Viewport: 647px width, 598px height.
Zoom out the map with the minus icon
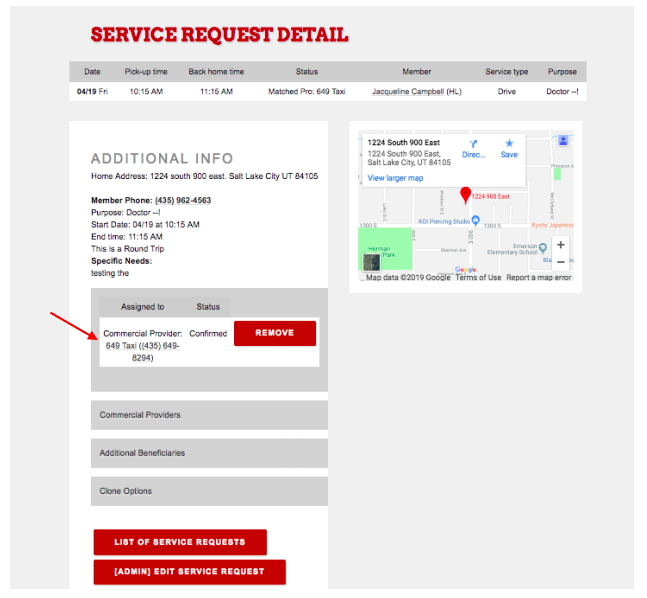[x=560, y=262]
